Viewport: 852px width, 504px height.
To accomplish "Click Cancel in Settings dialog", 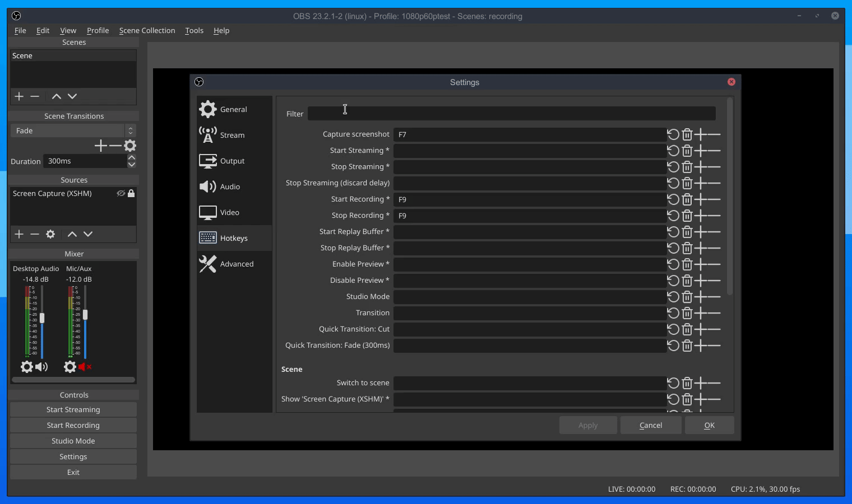I will pyautogui.click(x=651, y=425).
